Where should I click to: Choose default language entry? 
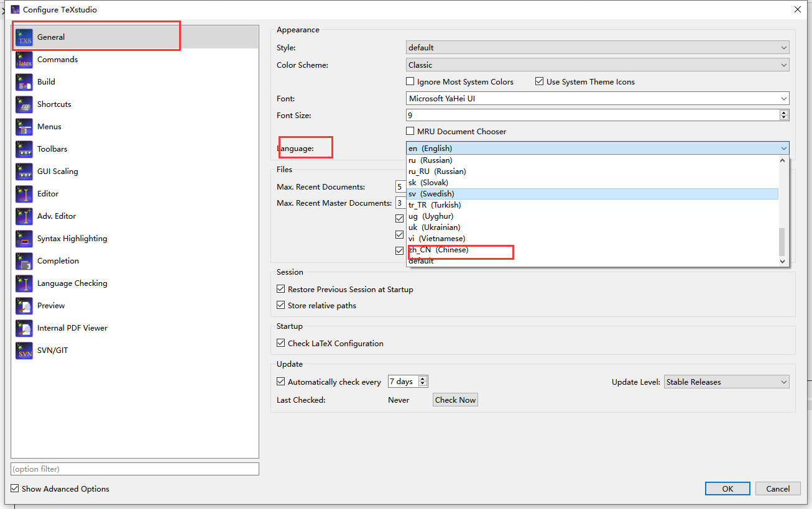tap(593, 261)
